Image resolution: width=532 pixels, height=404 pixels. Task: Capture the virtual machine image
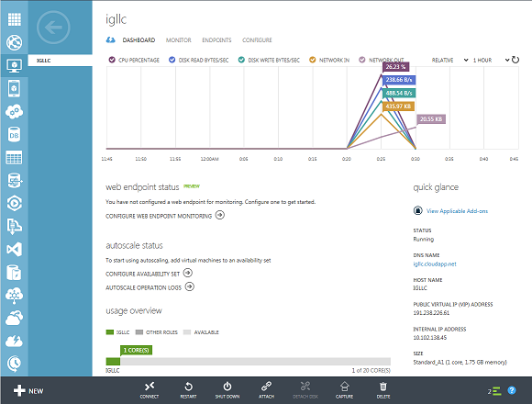point(344,390)
